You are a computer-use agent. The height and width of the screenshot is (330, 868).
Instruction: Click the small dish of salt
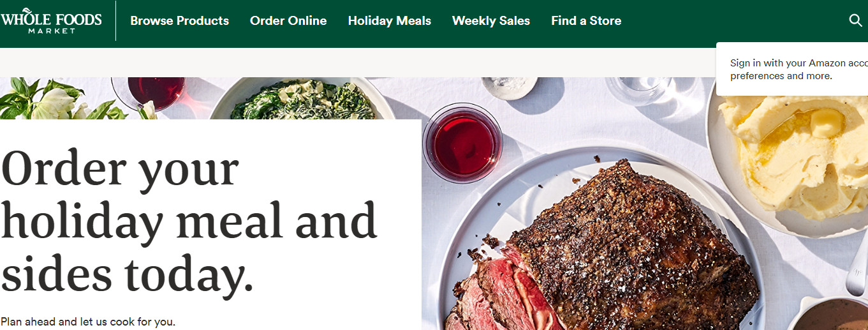click(510, 87)
